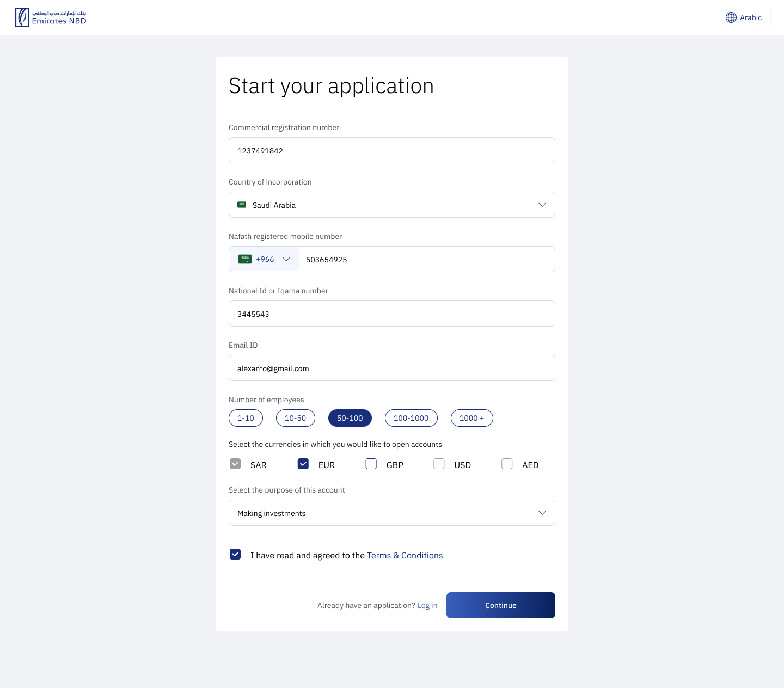The width and height of the screenshot is (784, 688).
Task: Click the Saudi flag in country field
Action: pyautogui.click(x=242, y=205)
